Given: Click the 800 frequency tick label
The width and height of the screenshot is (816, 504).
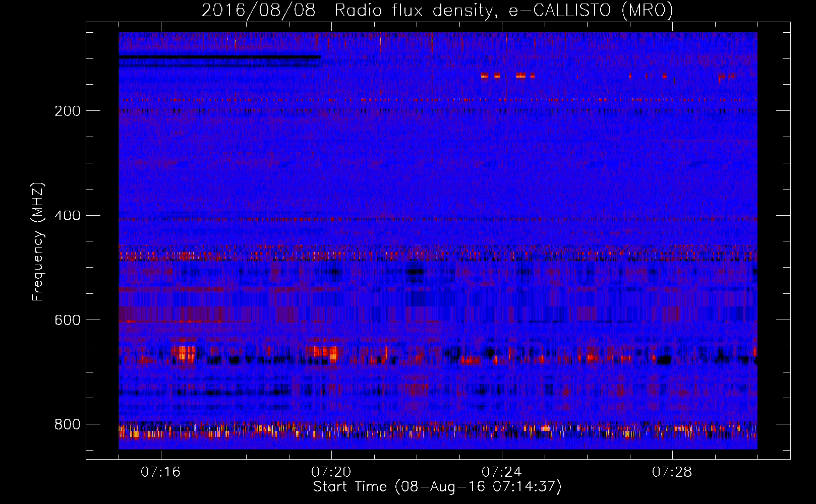Looking at the screenshot, I should click(x=68, y=425).
